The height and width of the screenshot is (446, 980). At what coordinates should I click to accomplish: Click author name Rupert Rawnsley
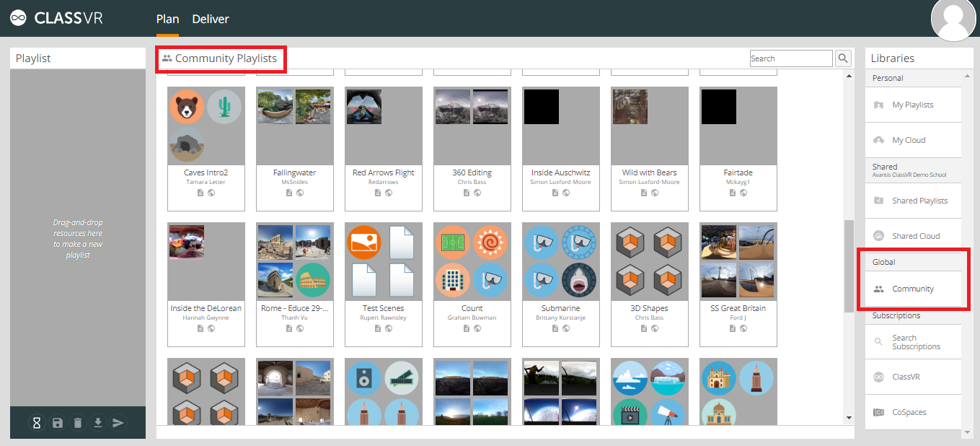(384, 318)
